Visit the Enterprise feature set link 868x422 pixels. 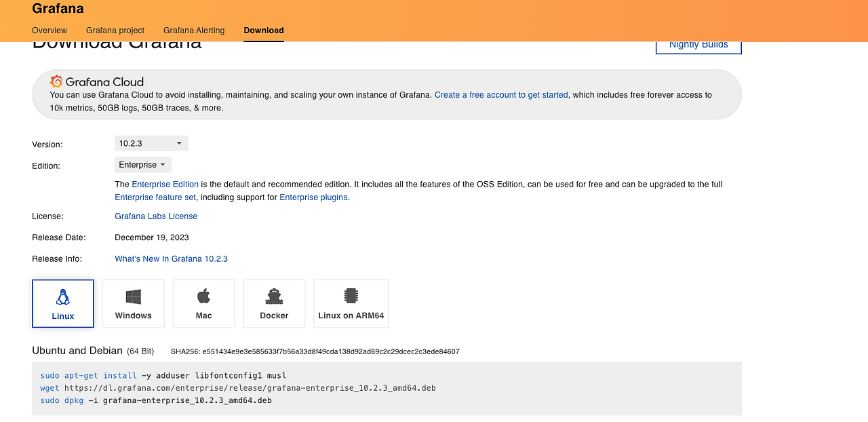click(155, 197)
